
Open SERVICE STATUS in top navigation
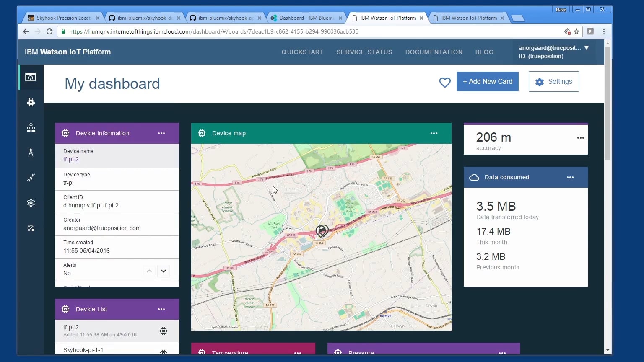pyautogui.click(x=364, y=52)
